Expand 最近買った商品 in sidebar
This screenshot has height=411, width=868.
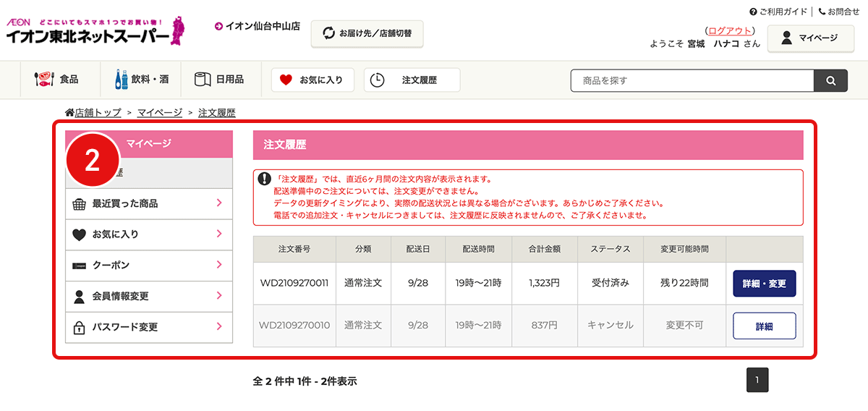tap(149, 204)
